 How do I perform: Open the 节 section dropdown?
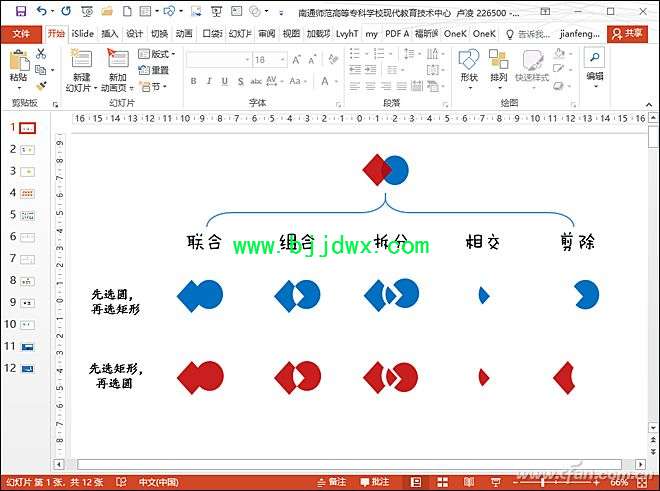153,87
